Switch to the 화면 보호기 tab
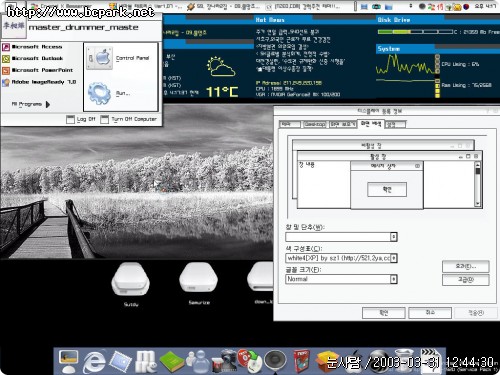 coord(343,124)
